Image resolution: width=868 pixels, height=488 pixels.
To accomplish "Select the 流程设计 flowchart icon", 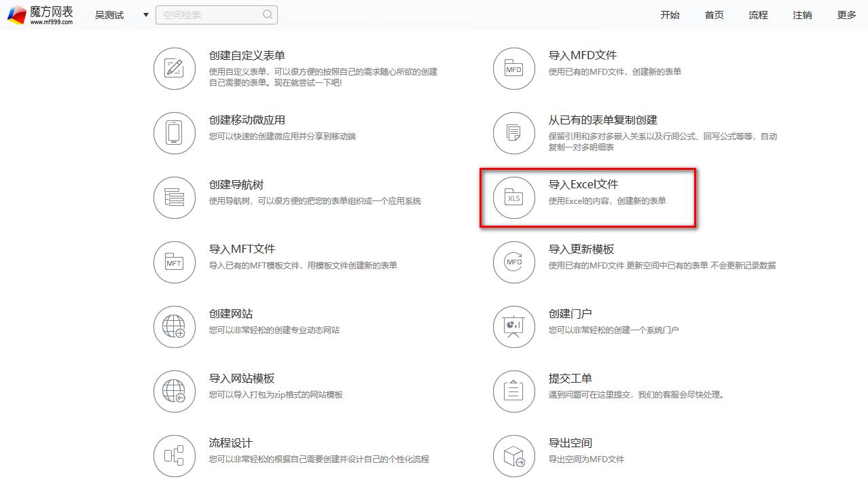I will point(175,456).
